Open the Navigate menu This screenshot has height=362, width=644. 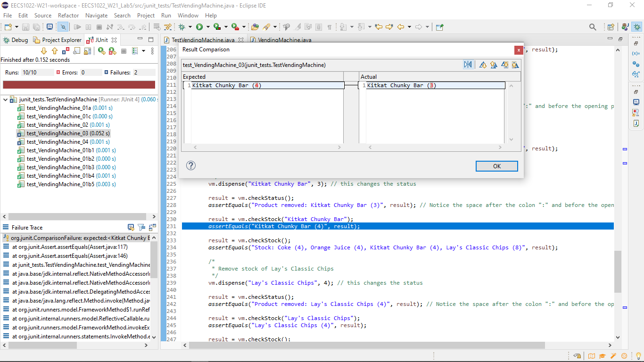(x=97, y=15)
